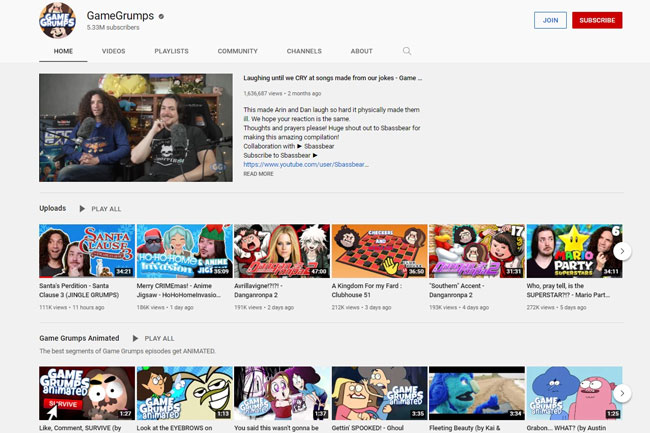The width and height of the screenshot is (650, 433).
Task: Show more Uploads with the right arrow
Action: (x=622, y=251)
